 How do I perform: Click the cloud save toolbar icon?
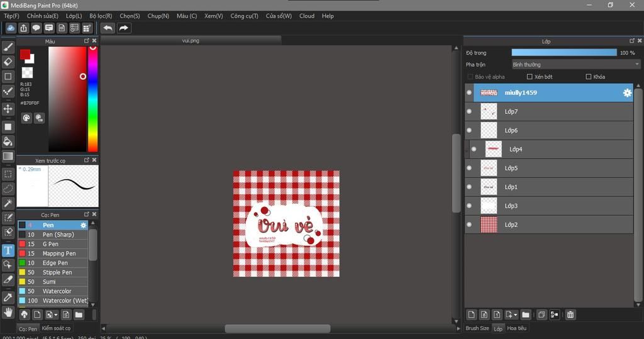11,28
